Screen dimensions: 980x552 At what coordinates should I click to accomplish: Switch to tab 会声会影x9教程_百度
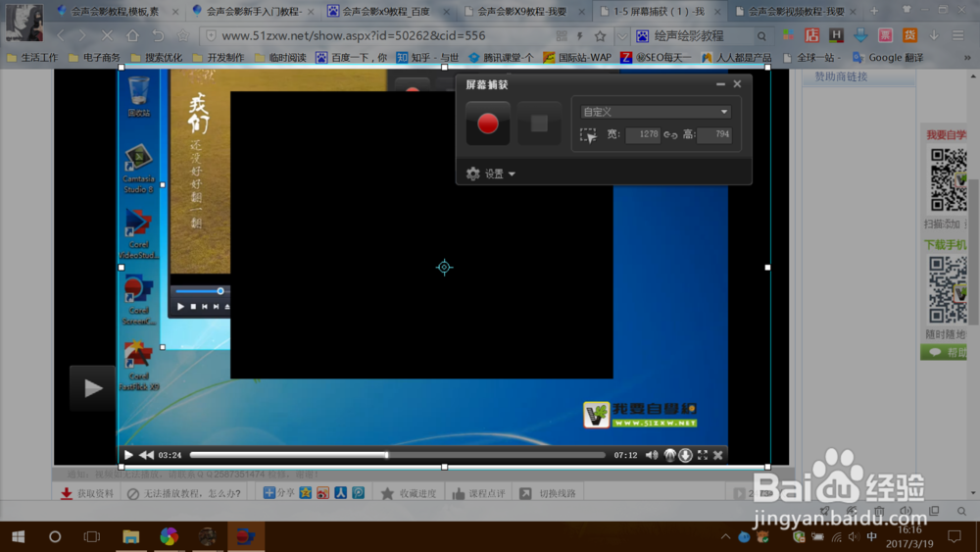[386, 11]
